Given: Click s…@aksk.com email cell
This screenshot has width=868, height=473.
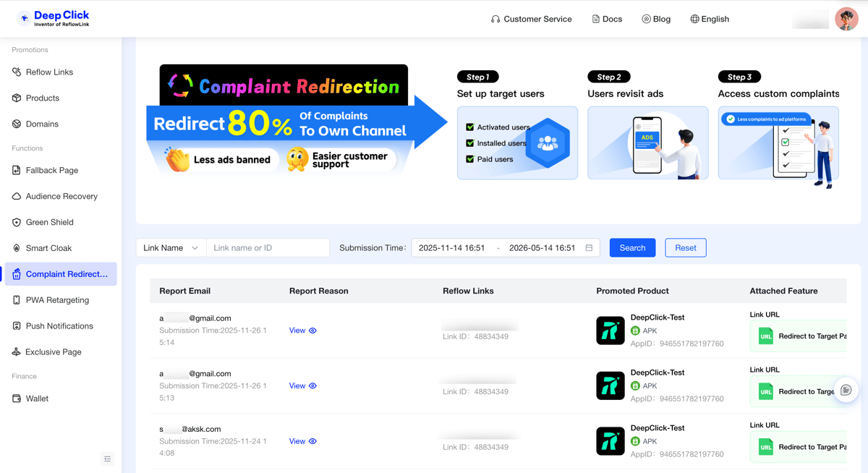Looking at the screenshot, I should point(190,429).
